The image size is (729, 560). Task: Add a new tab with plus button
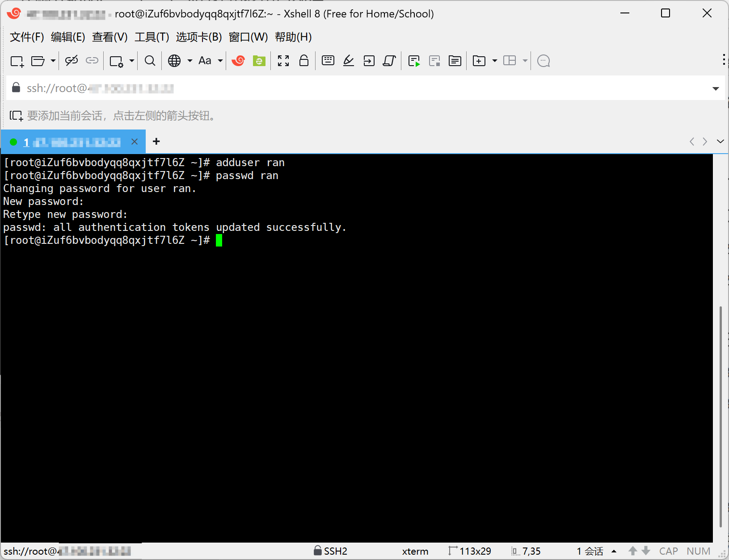click(156, 142)
